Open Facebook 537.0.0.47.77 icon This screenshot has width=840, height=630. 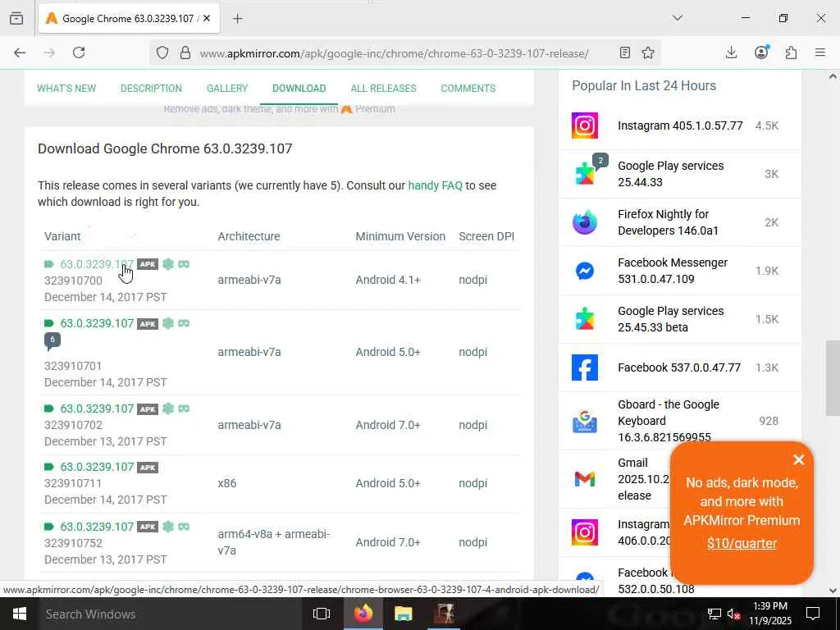[584, 367]
